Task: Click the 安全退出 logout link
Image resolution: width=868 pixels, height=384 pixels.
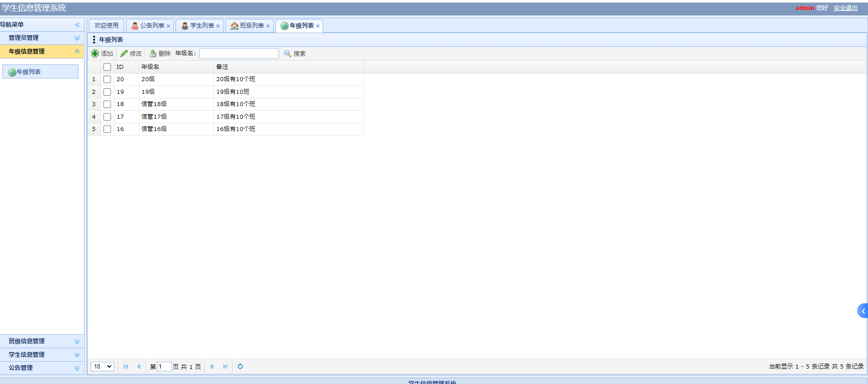Action: 846,8
